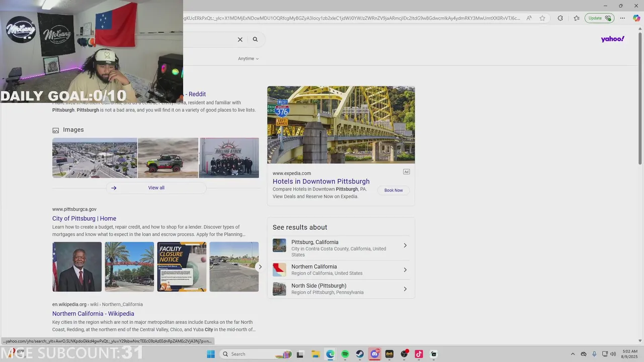The height and width of the screenshot is (362, 644).
Task: Click the magnifier search icon in Yahoo search box
Action: [255, 39]
